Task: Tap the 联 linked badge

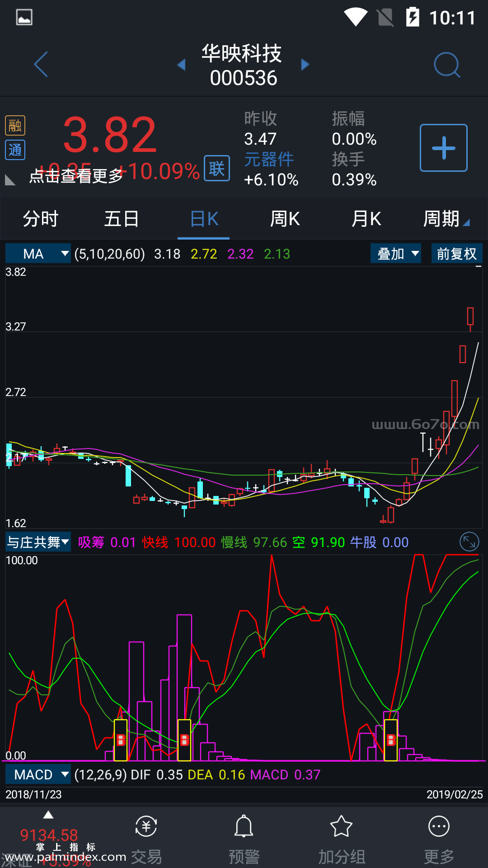Action: pyautogui.click(x=217, y=168)
